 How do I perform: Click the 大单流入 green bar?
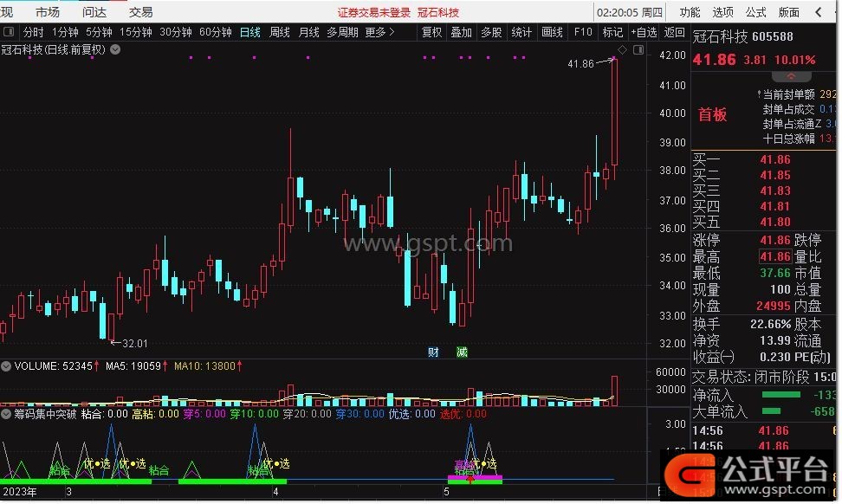click(771, 411)
